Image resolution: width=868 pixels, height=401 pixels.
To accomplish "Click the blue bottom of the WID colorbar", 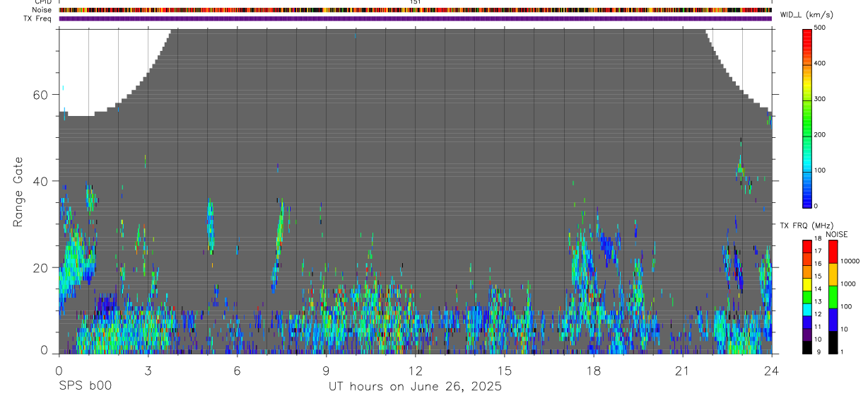I will tap(807, 198).
